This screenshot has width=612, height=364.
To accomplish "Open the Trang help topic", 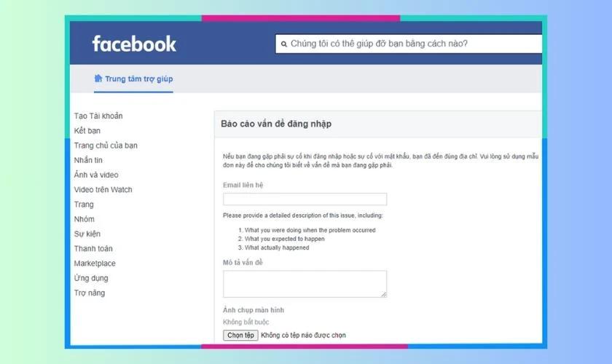I will click(84, 205).
